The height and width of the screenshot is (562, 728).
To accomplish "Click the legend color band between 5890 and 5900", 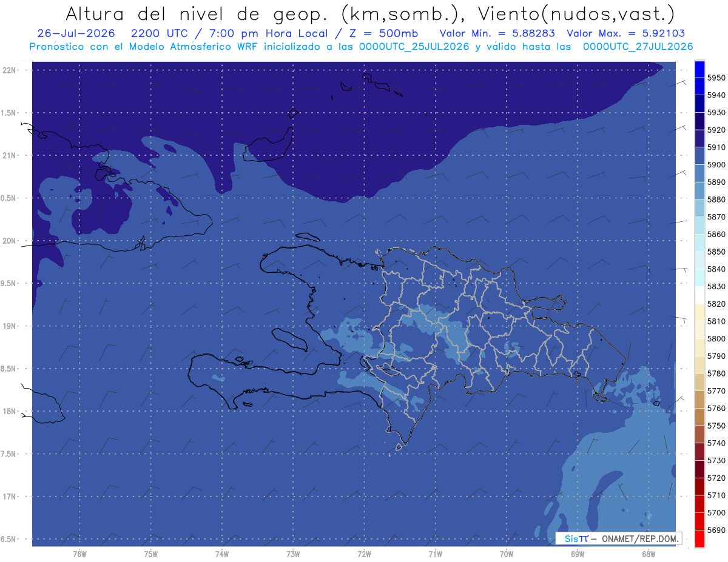I will (x=699, y=173).
